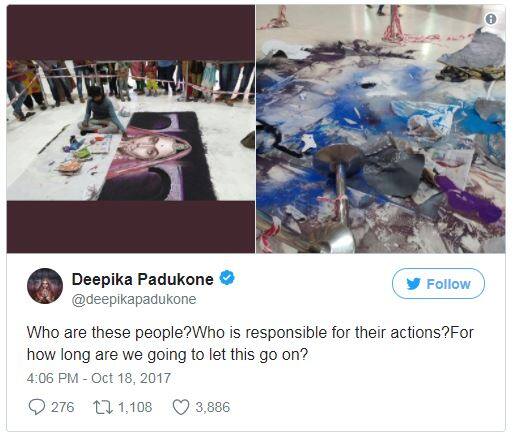The image size is (514, 441).
Task: Open the @deepikapadukone handle
Action: pos(134,299)
